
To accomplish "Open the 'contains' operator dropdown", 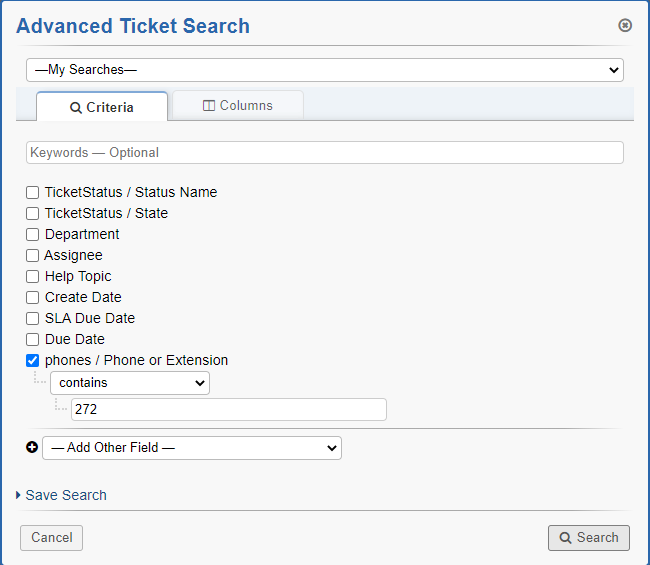I will 130,383.
